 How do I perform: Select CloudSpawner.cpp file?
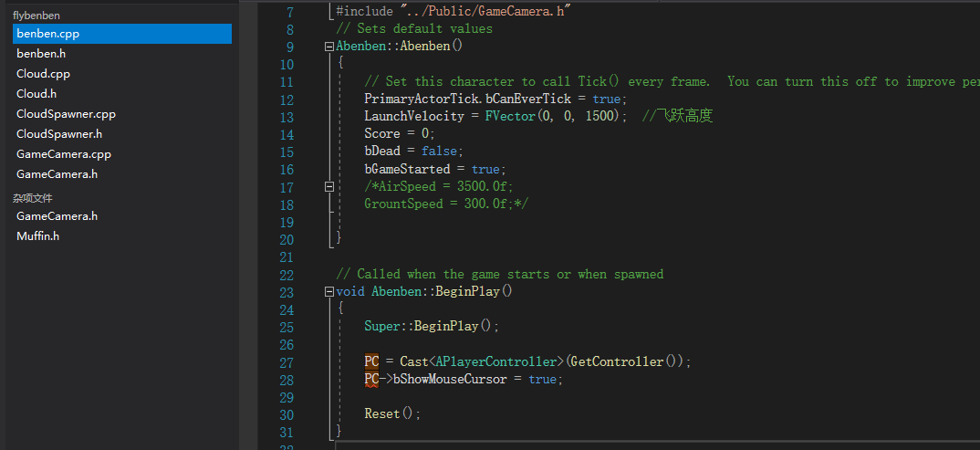pos(66,114)
